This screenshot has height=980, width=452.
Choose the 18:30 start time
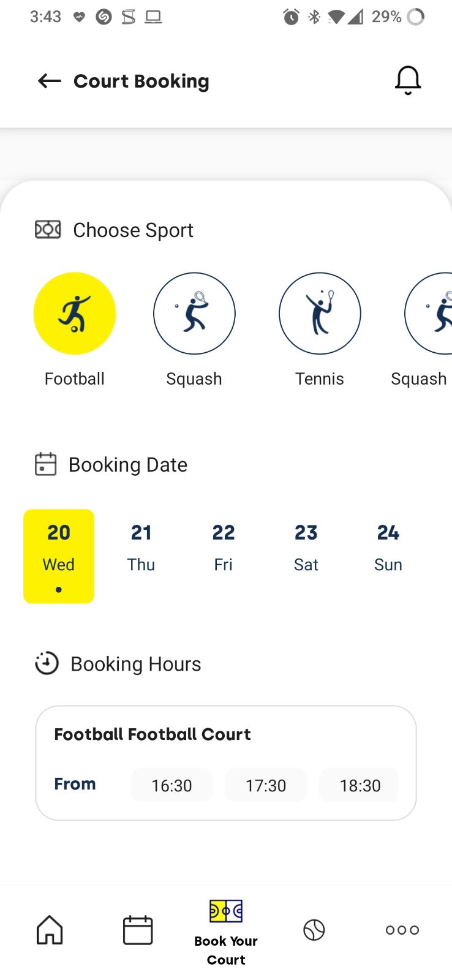pyautogui.click(x=360, y=785)
